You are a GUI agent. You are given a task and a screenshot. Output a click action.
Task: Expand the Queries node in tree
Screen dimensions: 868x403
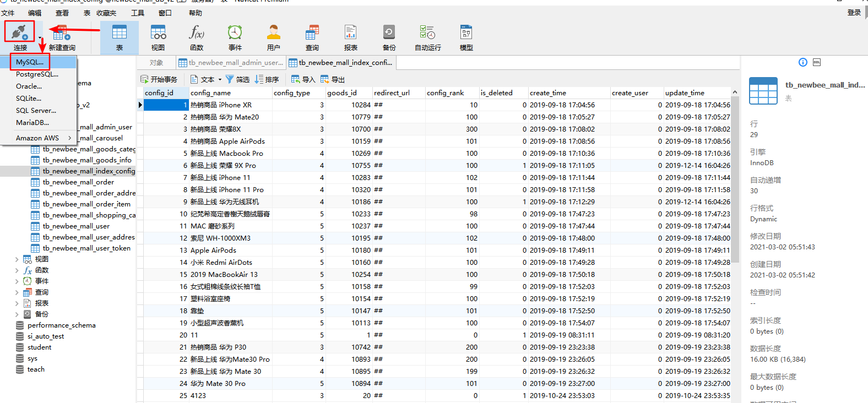tap(17, 292)
